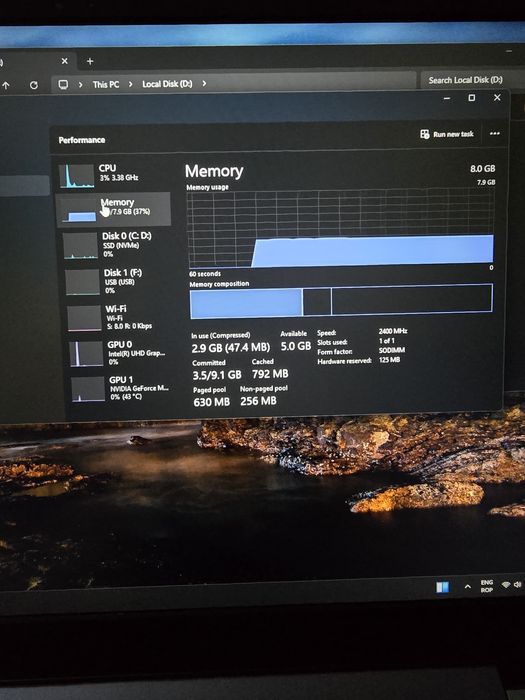Open Disk 0 (C: D:) performance
The image size is (525, 700).
coord(115,244)
